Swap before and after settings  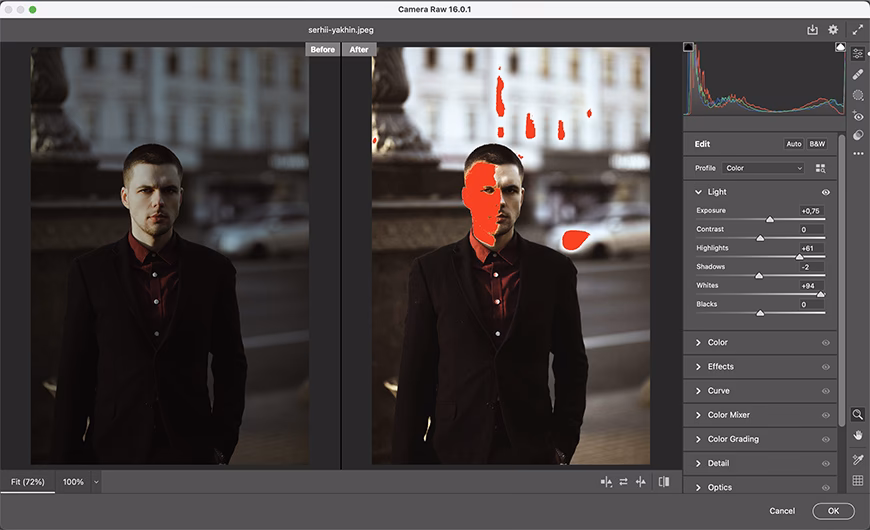click(624, 482)
